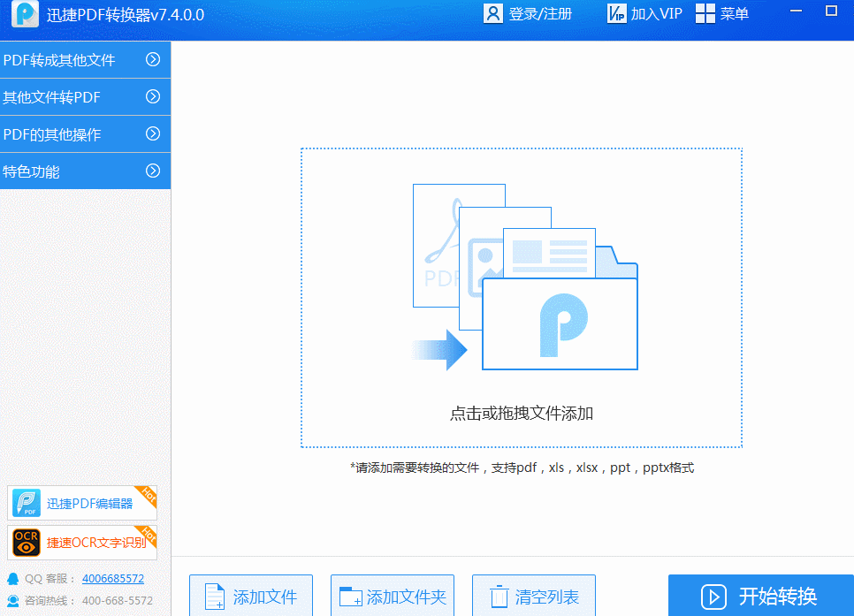Click the document icon on 添加文件

(x=215, y=597)
